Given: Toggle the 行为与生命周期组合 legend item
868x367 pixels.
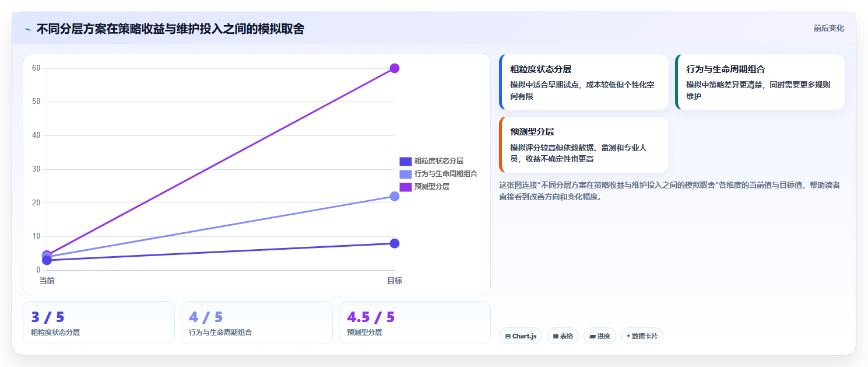Looking at the screenshot, I should [x=438, y=174].
